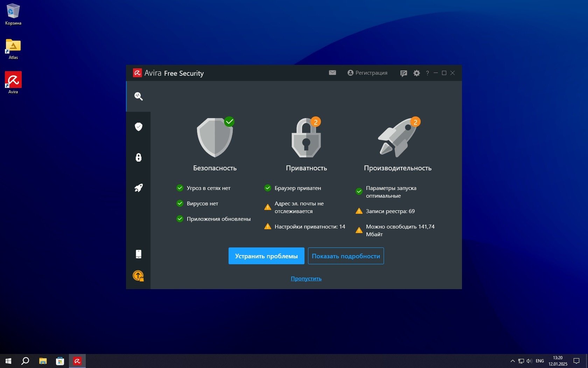Show hidden system tray icons

[512, 361]
